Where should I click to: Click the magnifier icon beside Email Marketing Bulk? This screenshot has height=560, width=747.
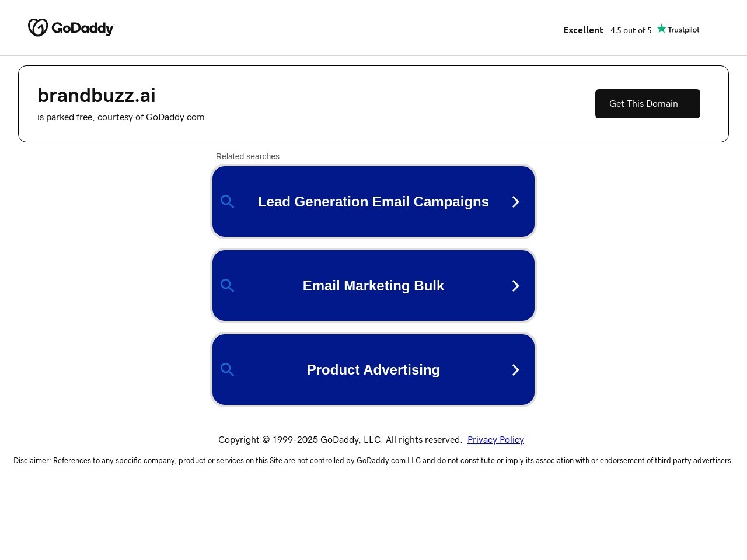coord(228,286)
